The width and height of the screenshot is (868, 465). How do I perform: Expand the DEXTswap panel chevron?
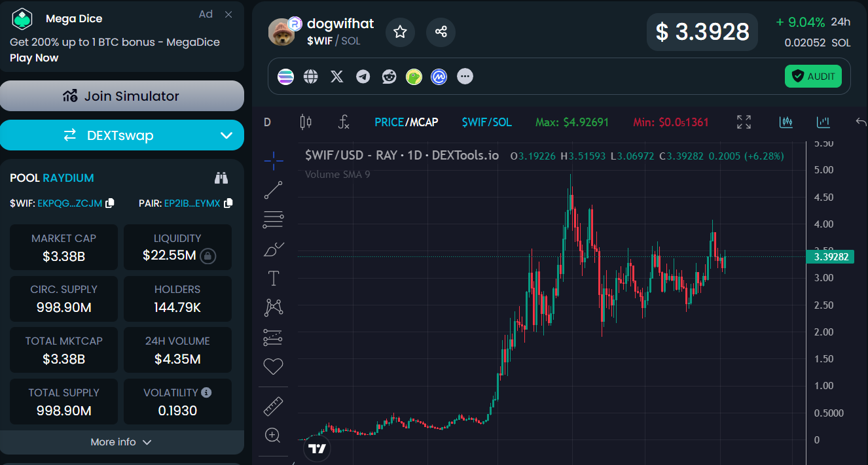tap(226, 135)
